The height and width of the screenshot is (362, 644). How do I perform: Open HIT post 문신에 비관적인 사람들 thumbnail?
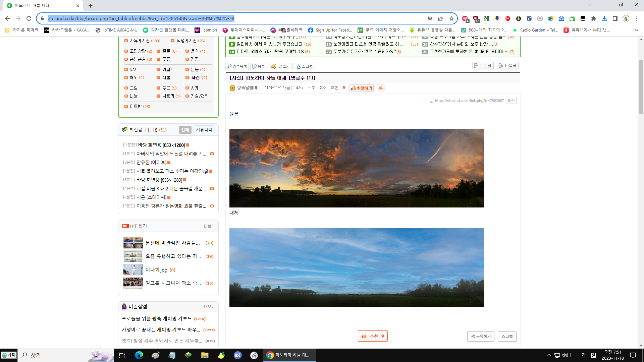coord(133,243)
